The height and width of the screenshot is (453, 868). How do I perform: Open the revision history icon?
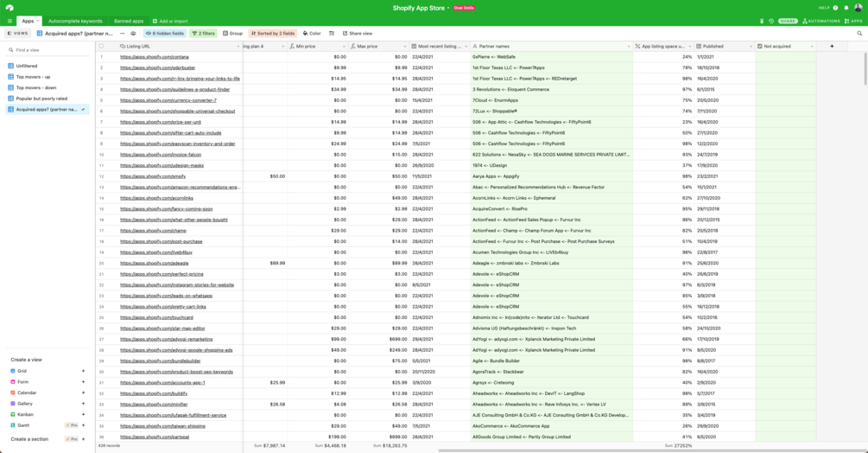tap(771, 21)
